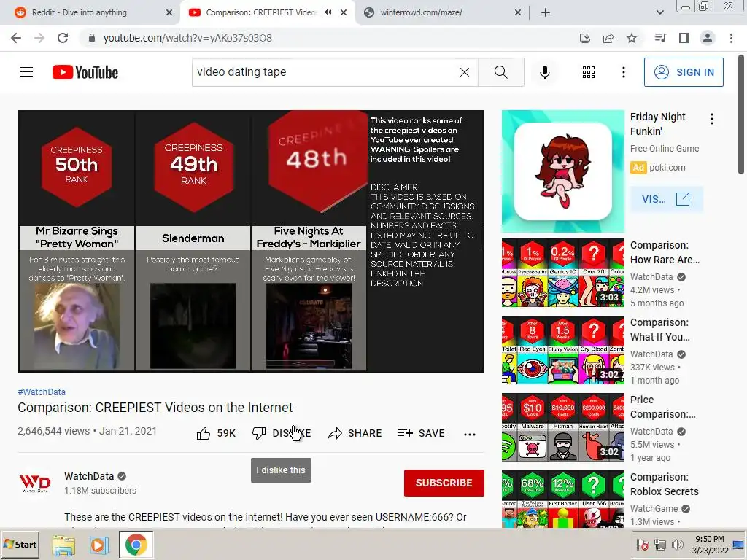Open the Chrome profile avatar
This screenshot has width=747, height=560.
[x=707, y=38]
